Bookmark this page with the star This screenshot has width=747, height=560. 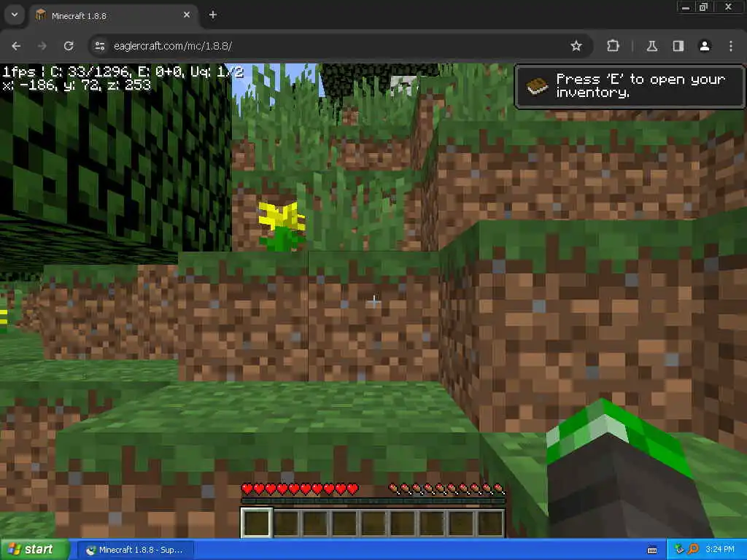[x=576, y=46]
